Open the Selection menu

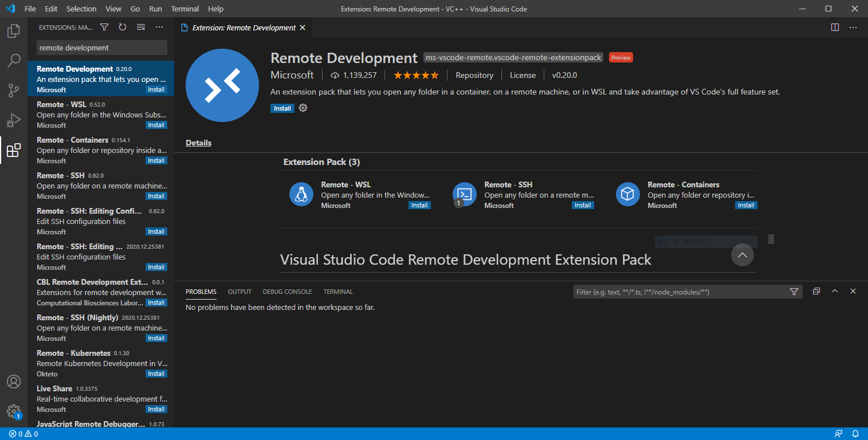click(81, 9)
